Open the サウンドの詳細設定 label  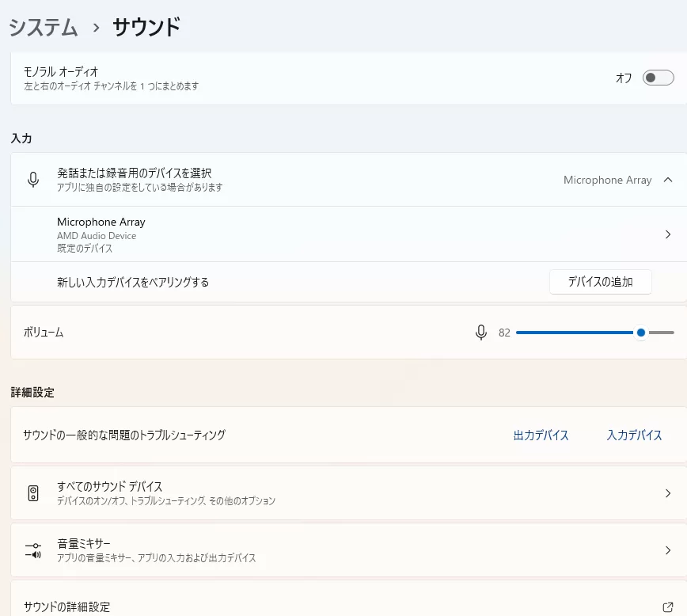click(66, 607)
